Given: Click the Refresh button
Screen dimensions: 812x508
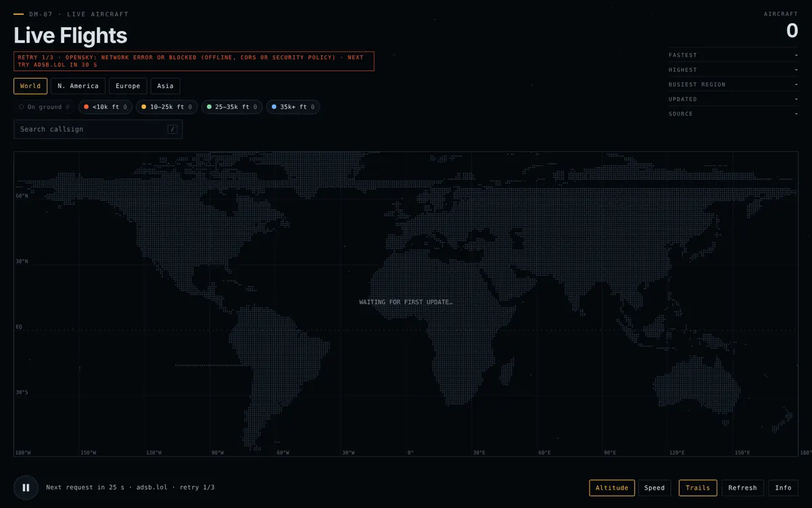Looking at the screenshot, I should [742, 488].
